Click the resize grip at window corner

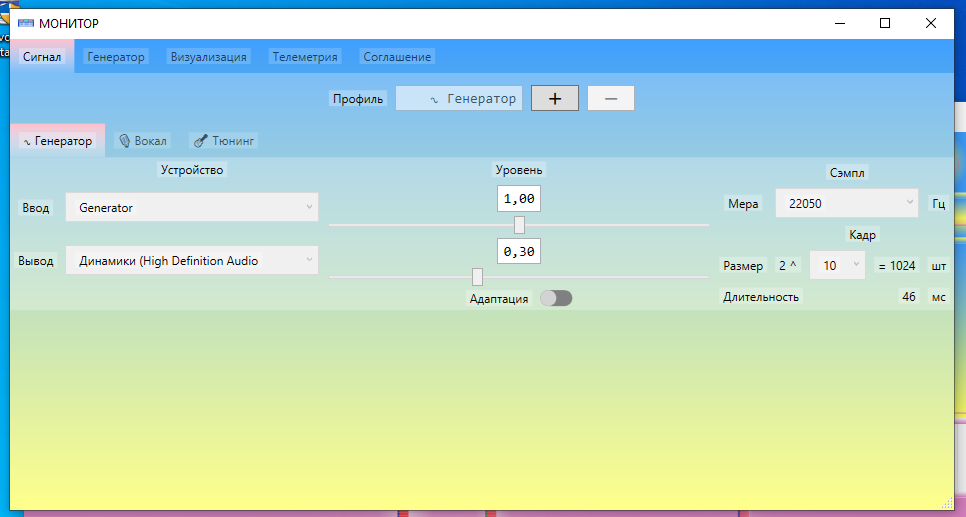click(948, 503)
